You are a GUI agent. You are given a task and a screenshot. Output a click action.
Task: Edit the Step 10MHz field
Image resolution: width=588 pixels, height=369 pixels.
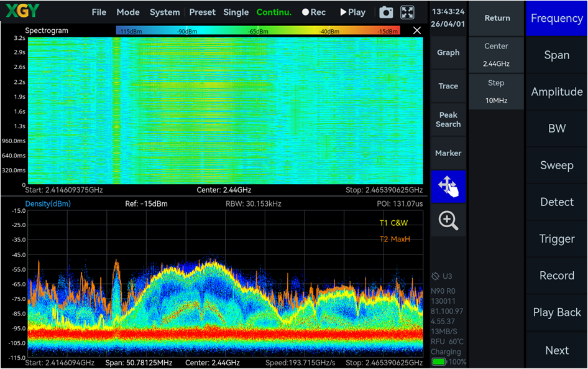tap(497, 91)
